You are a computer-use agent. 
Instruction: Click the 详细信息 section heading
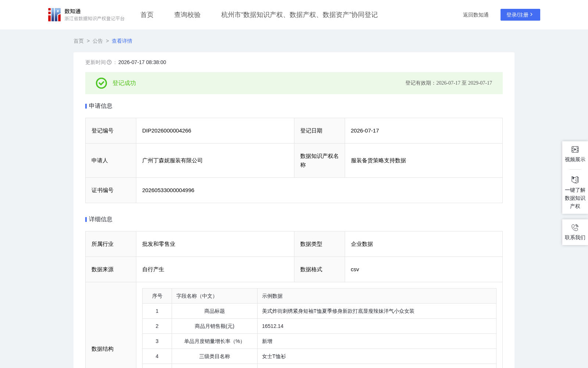[x=100, y=219]
